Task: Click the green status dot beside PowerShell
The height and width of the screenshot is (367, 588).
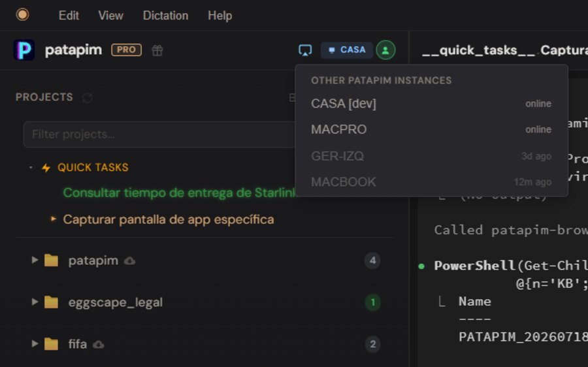Action: (x=421, y=266)
